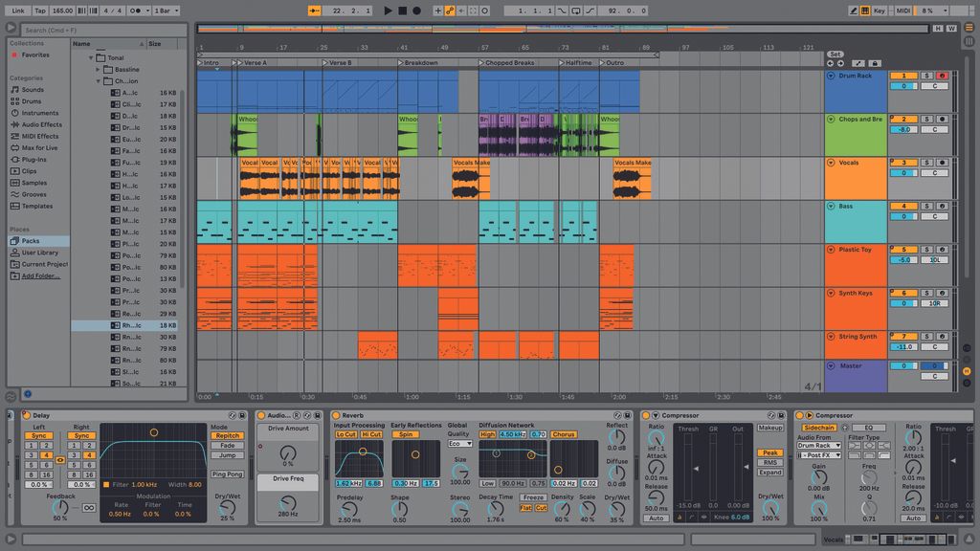Enable Freeze in the Reverb device
Screen dimensions: 980x551
coord(533,497)
